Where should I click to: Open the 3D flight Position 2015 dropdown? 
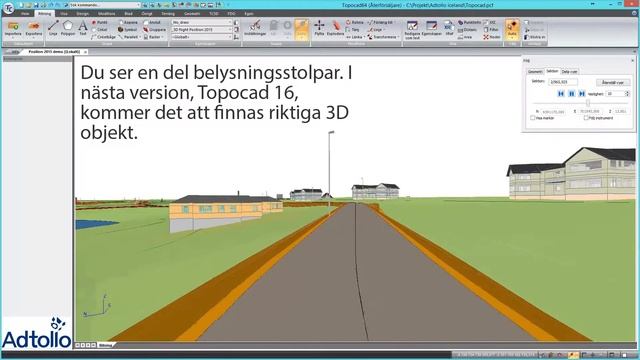pos(202,30)
